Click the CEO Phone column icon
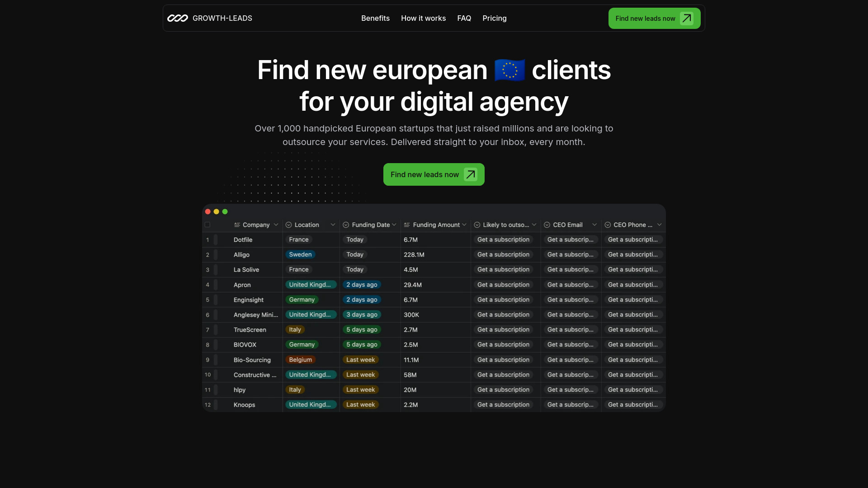This screenshot has height=488, width=868. [608, 225]
